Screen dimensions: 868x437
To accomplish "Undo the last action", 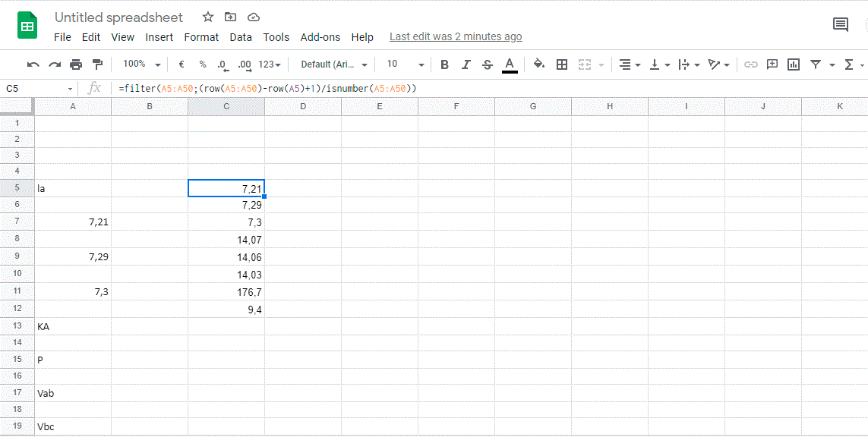I will [x=33, y=64].
